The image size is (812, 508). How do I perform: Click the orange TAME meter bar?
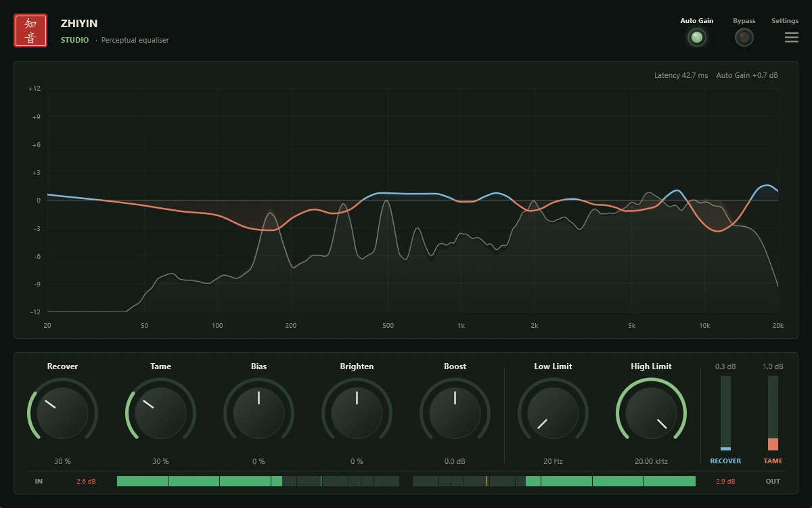[x=773, y=413]
